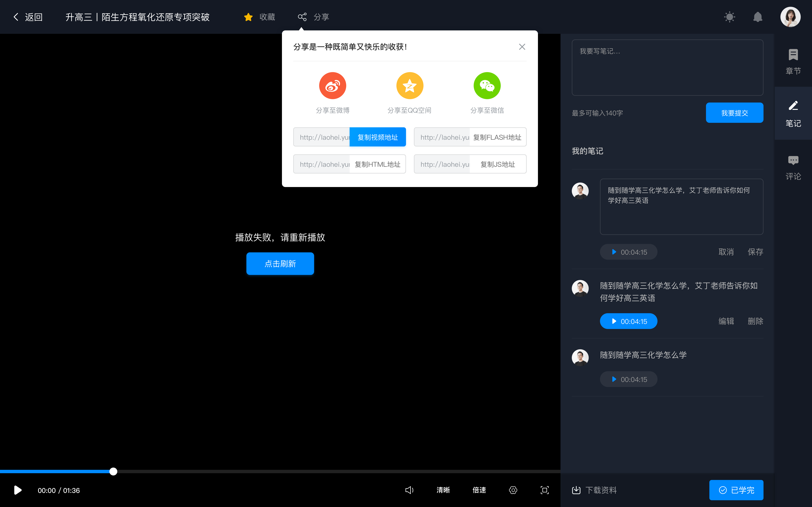Click 点击刷新 to refresh playback
The height and width of the screenshot is (507, 812).
point(281,263)
